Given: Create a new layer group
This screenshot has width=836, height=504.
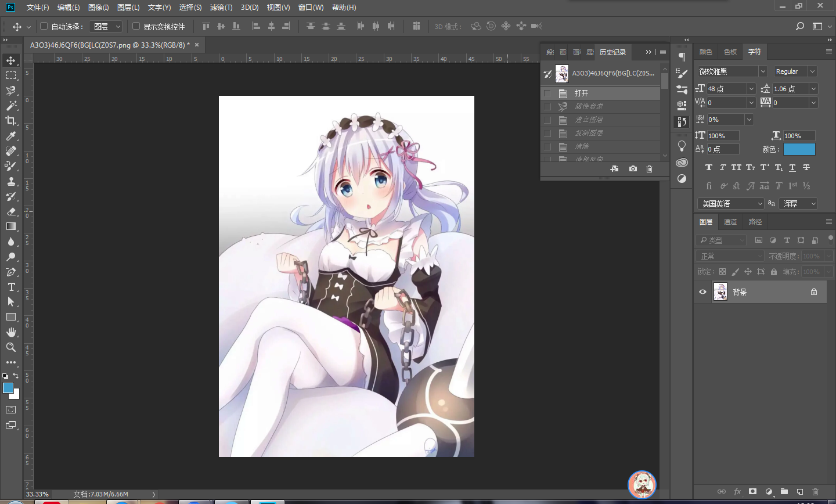Looking at the screenshot, I should pos(784,492).
